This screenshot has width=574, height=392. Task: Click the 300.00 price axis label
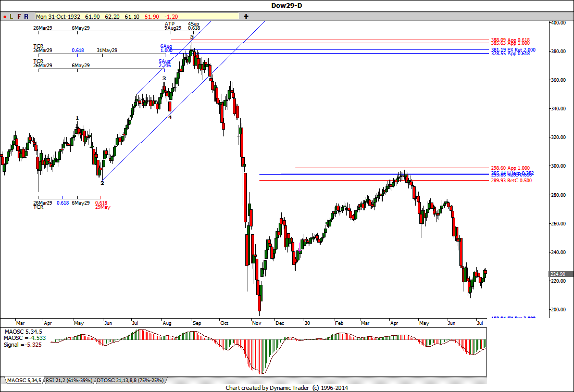point(558,166)
